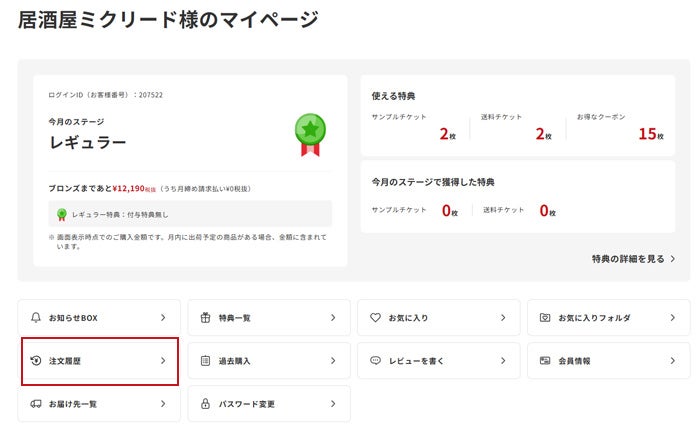The image size is (700, 438).
Task: Click the truck icon for お届け先一覧
Action: pyautogui.click(x=36, y=404)
